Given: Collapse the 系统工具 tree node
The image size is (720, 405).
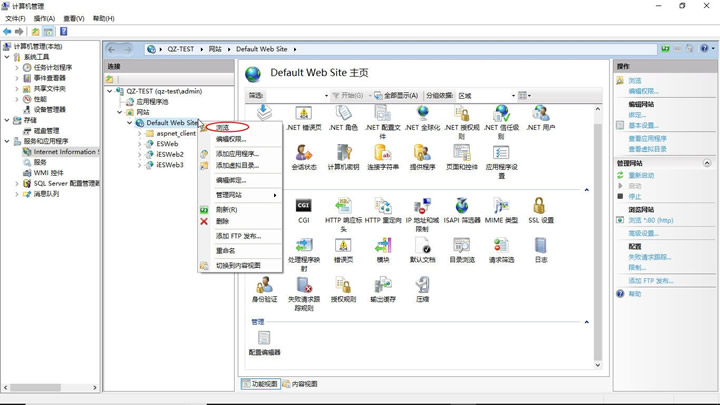Looking at the screenshot, I should pos(7,58).
